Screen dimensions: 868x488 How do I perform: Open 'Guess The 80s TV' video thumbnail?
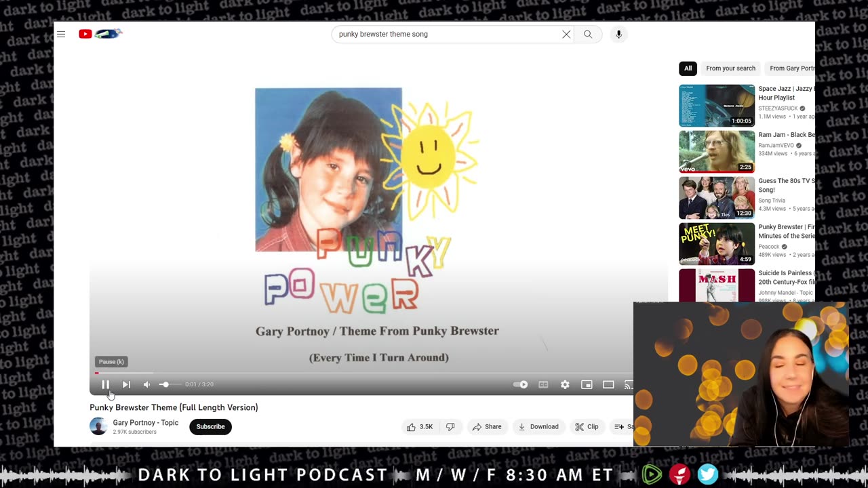point(717,198)
